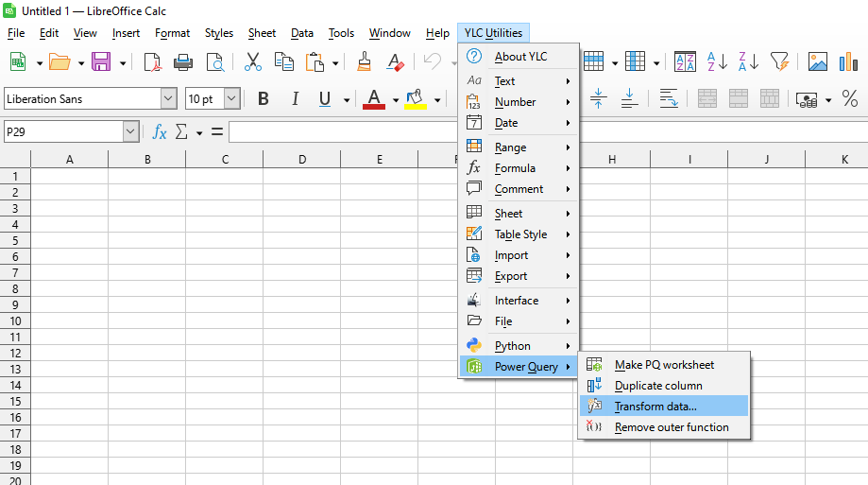Open the Python submenu in YLC Utilities
868x485 pixels.
pos(512,346)
